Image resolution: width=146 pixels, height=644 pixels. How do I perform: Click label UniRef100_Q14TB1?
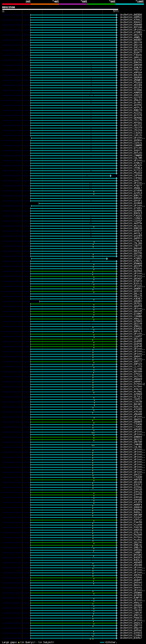pyautogui.click(x=131, y=60)
